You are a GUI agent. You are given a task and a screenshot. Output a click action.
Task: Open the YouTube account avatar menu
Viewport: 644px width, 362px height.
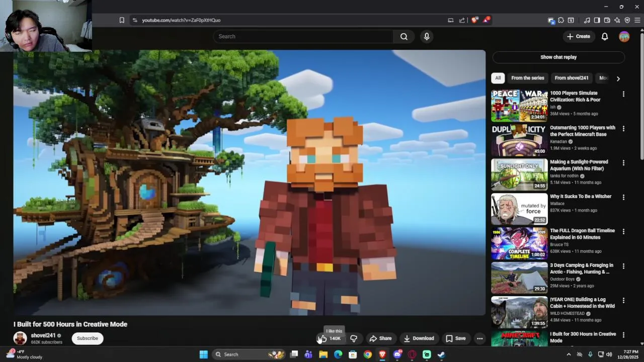624,36
